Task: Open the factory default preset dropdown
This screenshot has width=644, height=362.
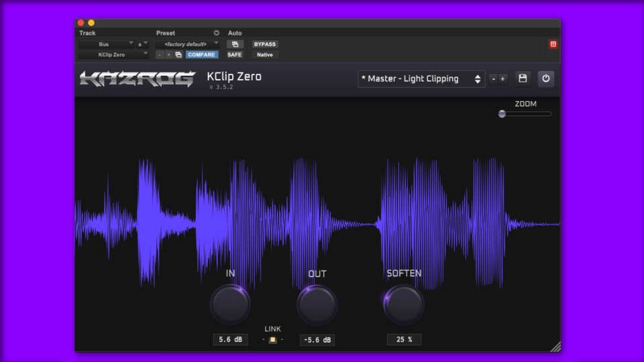Action: (x=187, y=44)
